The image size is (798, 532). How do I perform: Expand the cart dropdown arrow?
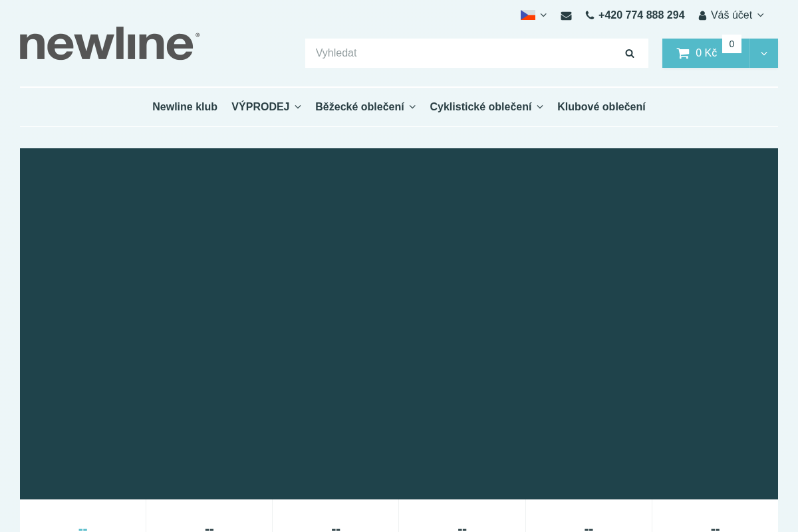[x=764, y=53]
